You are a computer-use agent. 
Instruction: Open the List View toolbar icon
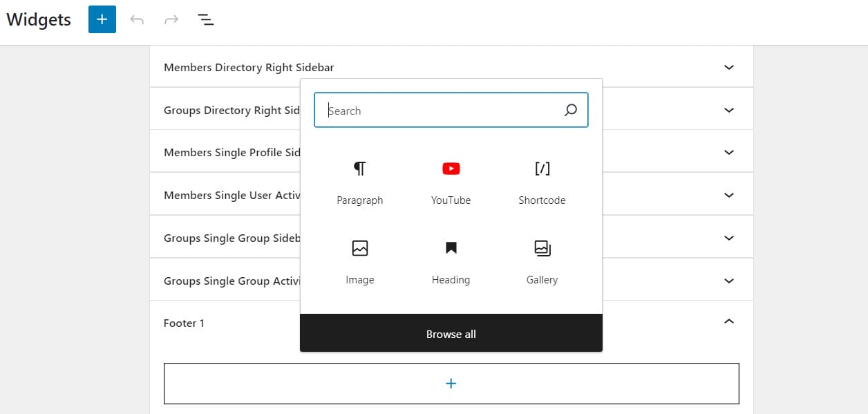(206, 19)
